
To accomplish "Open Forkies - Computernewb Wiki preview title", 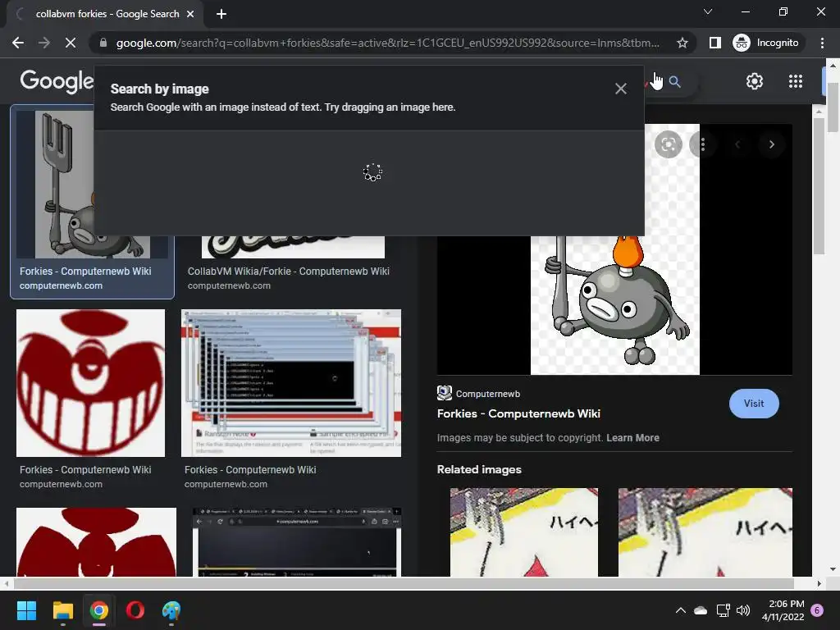I will (x=518, y=413).
